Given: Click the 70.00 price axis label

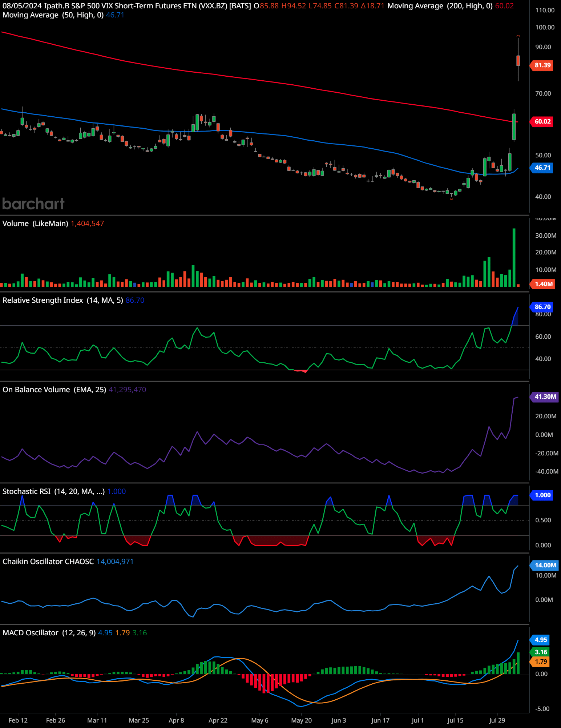Looking at the screenshot, I should (543, 93).
